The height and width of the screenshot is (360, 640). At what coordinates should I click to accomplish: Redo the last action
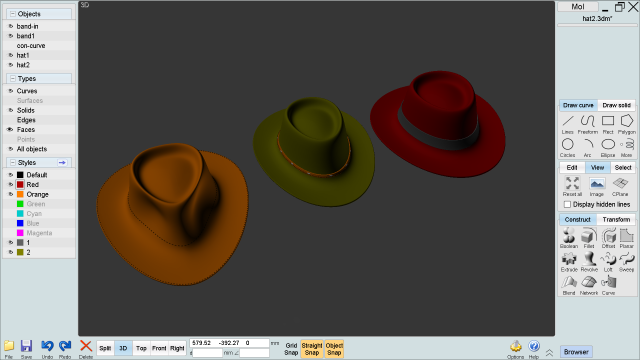65,349
